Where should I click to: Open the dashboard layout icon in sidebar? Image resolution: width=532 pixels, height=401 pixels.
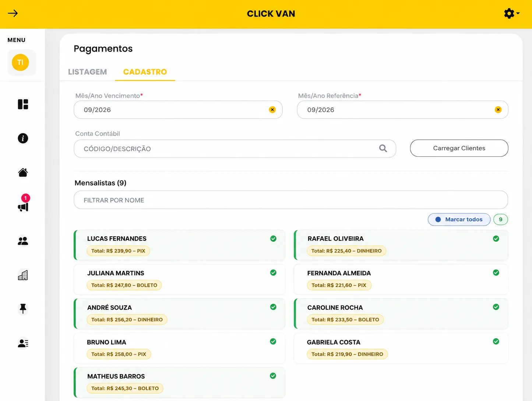coord(23,104)
